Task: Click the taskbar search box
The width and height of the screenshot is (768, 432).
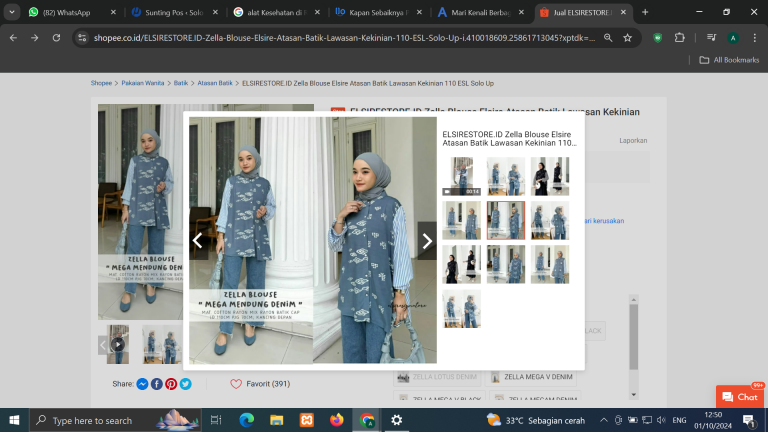Action: tap(116, 420)
